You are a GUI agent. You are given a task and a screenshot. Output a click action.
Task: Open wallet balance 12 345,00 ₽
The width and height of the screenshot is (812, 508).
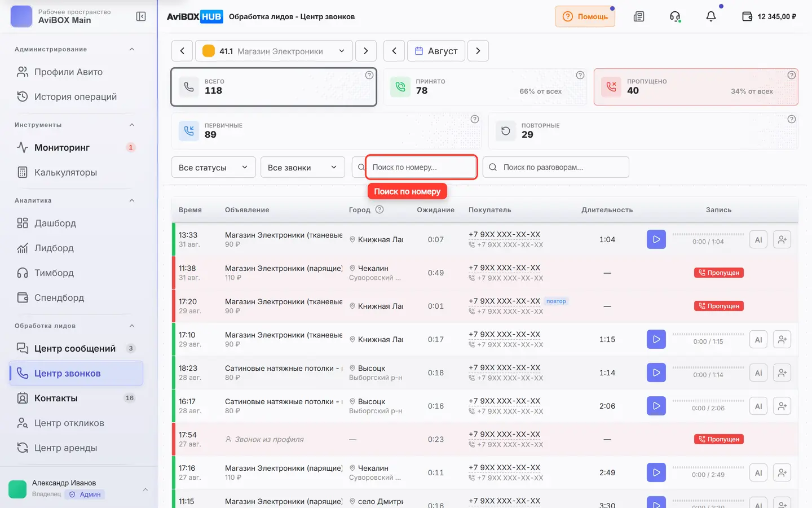tap(769, 16)
